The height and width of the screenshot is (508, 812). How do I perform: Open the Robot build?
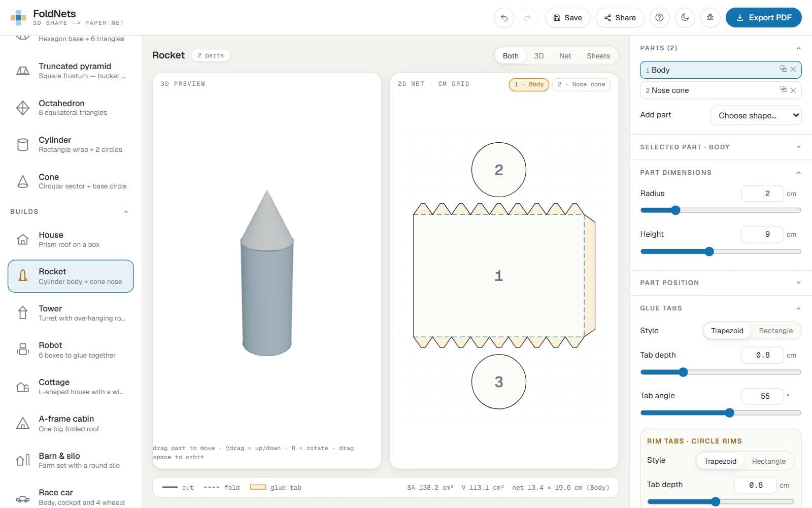tap(71, 350)
